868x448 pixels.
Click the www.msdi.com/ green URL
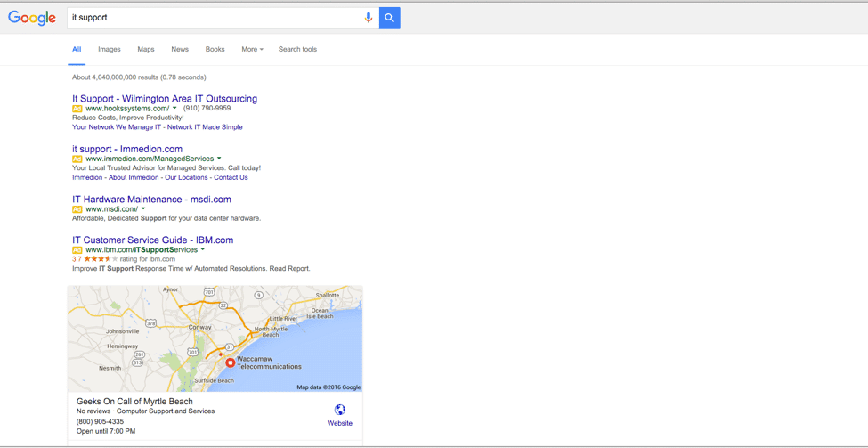coord(112,209)
